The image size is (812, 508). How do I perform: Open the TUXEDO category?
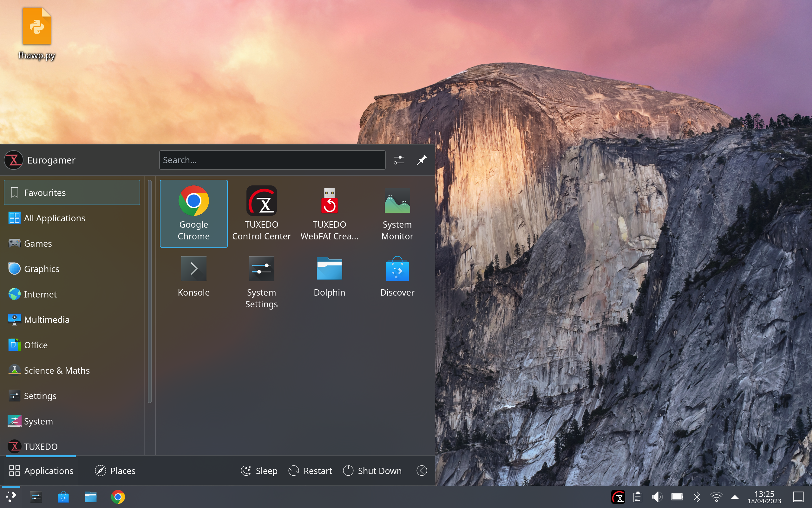pyautogui.click(x=72, y=446)
